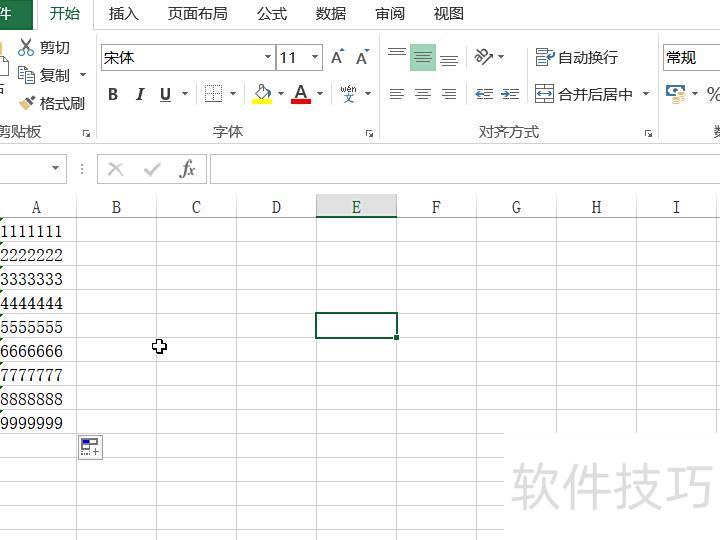Open font group dialog launcher
This screenshot has width=720, height=540.
[369, 133]
